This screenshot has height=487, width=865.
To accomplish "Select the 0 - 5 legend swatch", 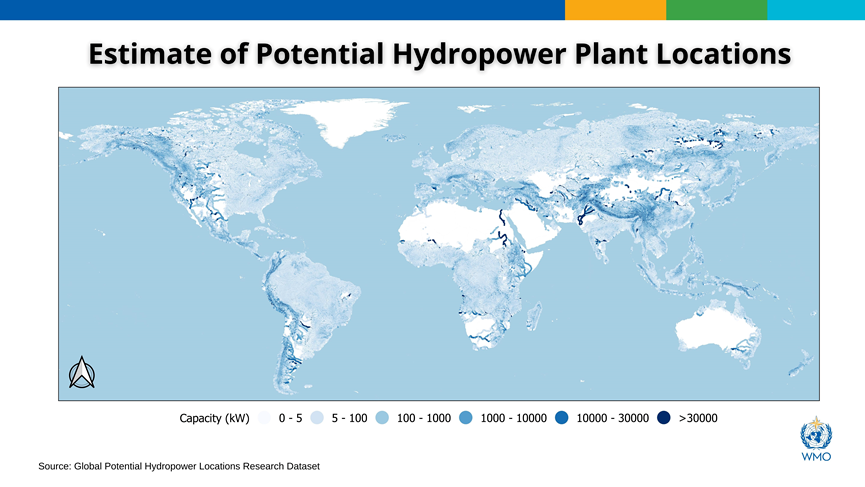I will point(264,418).
